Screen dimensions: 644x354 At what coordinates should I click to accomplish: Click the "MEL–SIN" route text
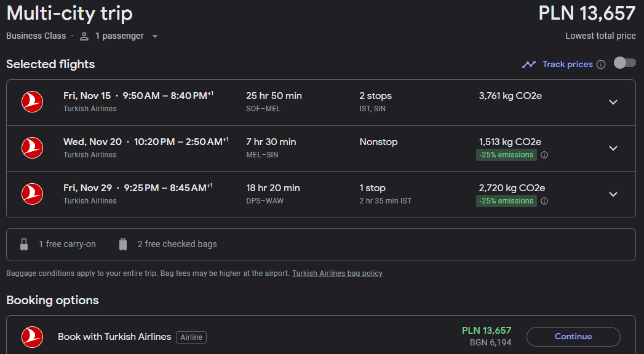coord(262,155)
